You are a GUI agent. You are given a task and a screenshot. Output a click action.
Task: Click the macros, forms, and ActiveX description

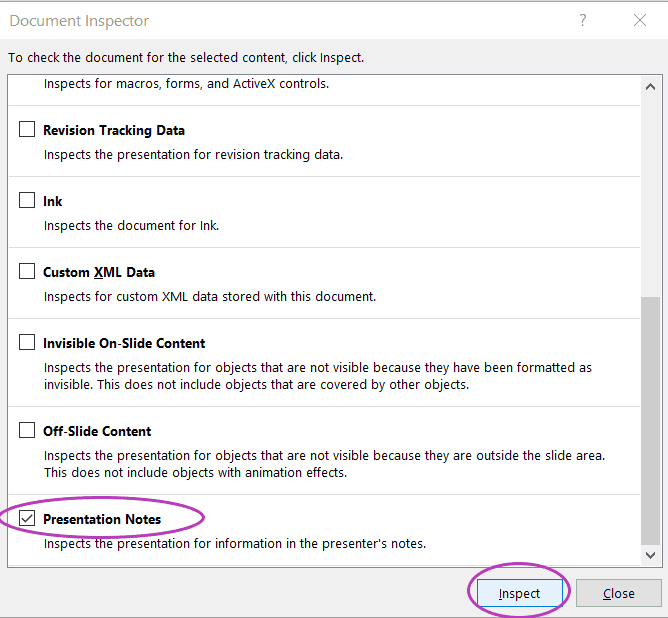pos(186,83)
